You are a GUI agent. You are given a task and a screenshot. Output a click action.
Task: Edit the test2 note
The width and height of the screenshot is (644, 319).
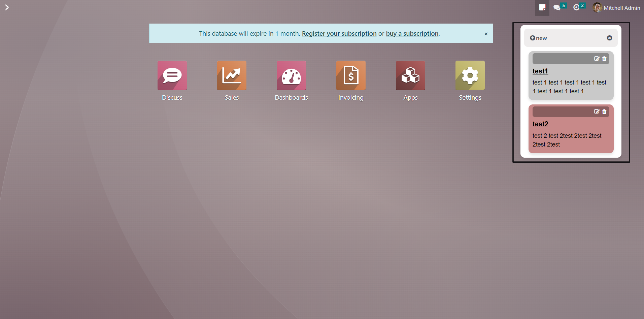(597, 111)
